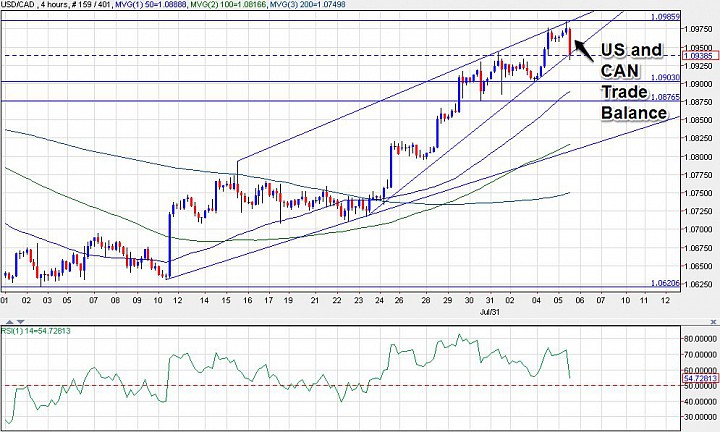
Task: Click the '4 hours' timeframe label
Action: (53, 4)
